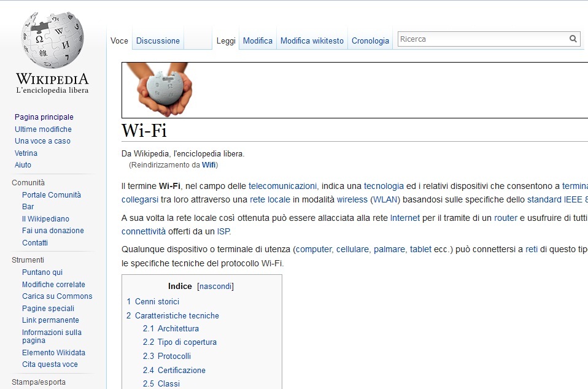
Task: Open Elemento Wikidata link
Action: [53, 353]
